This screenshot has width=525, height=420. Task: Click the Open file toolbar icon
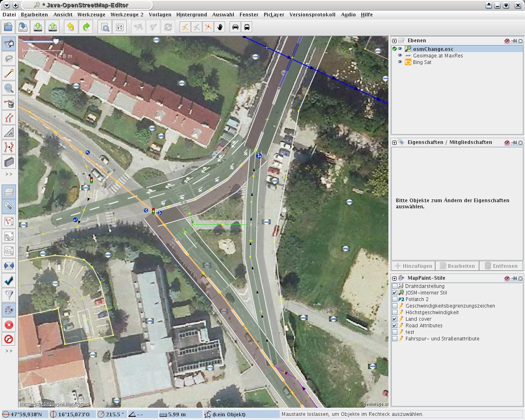(8, 27)
